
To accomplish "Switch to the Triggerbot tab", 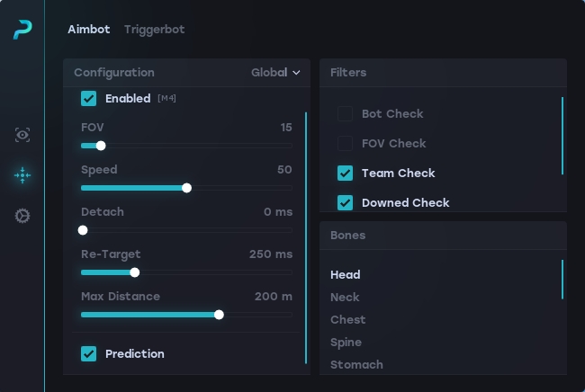I will coord(154,30).
